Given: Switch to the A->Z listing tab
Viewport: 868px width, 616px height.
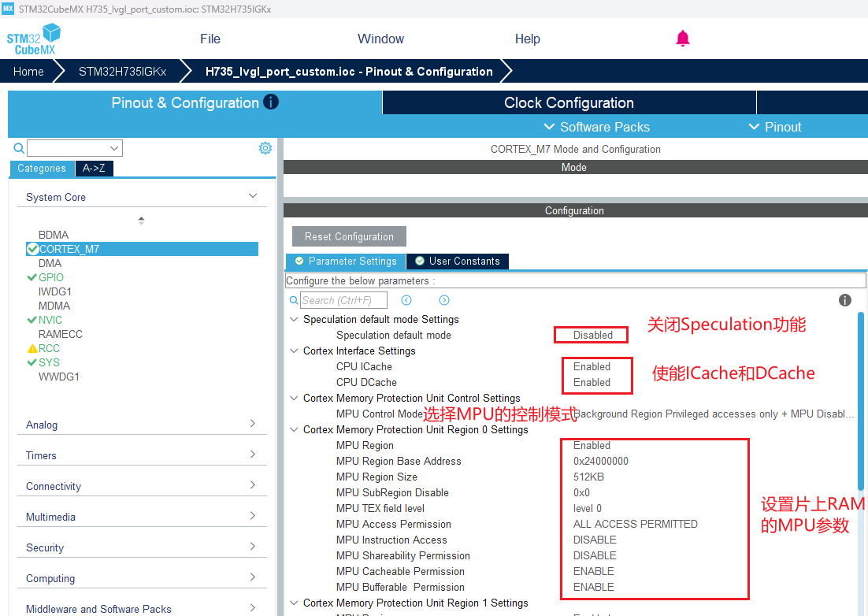Looking at the screenshot, I should [94, 169].
